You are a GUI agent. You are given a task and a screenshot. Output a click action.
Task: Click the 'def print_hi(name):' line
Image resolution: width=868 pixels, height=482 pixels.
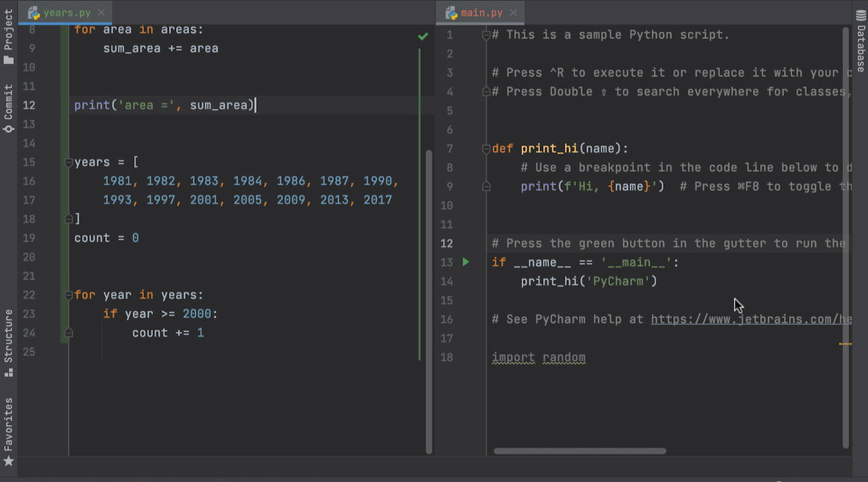click(560, 148)
